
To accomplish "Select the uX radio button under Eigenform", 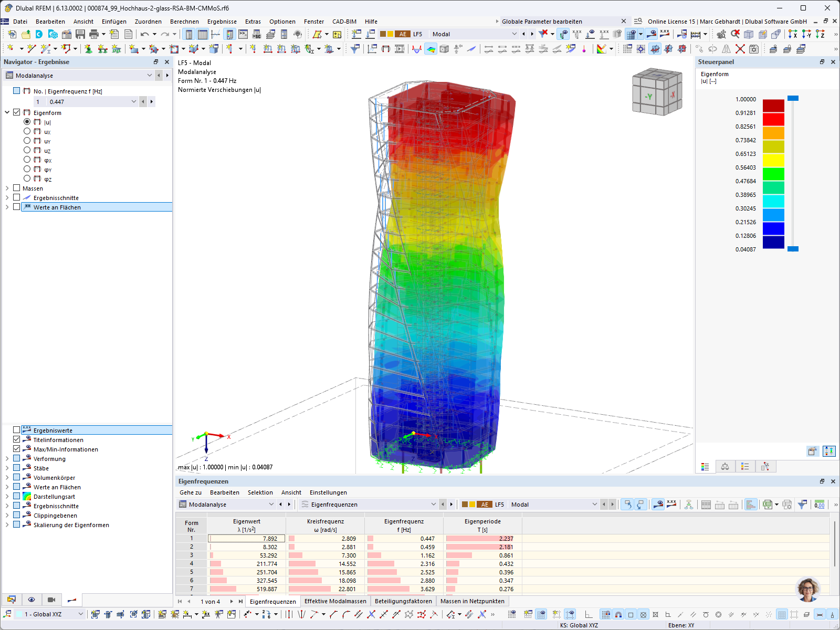I will (27, 131).
